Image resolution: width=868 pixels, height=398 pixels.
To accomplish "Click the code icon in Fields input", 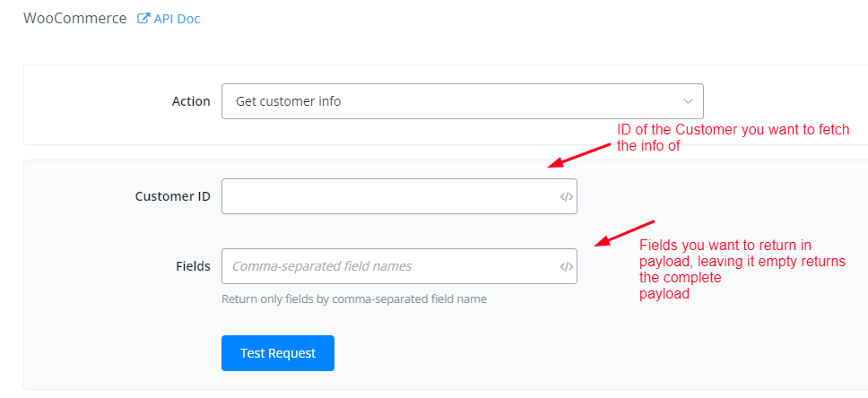I will [566, 266].
